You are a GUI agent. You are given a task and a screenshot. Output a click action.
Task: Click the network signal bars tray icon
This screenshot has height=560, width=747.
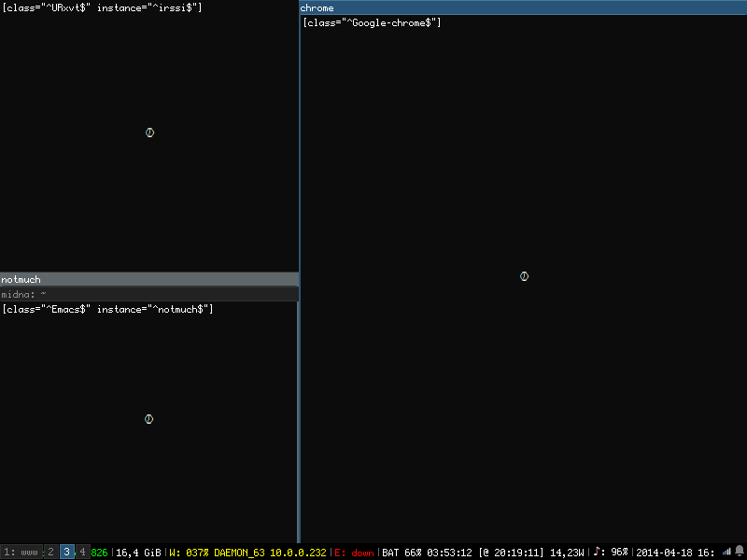coord(726,552)
